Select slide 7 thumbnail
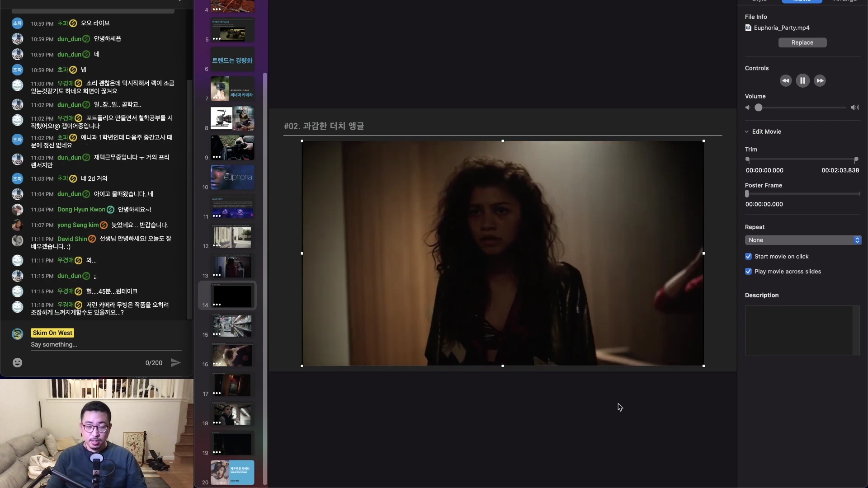The height and width of the screenshot is (488, 868). coord(232,89)
